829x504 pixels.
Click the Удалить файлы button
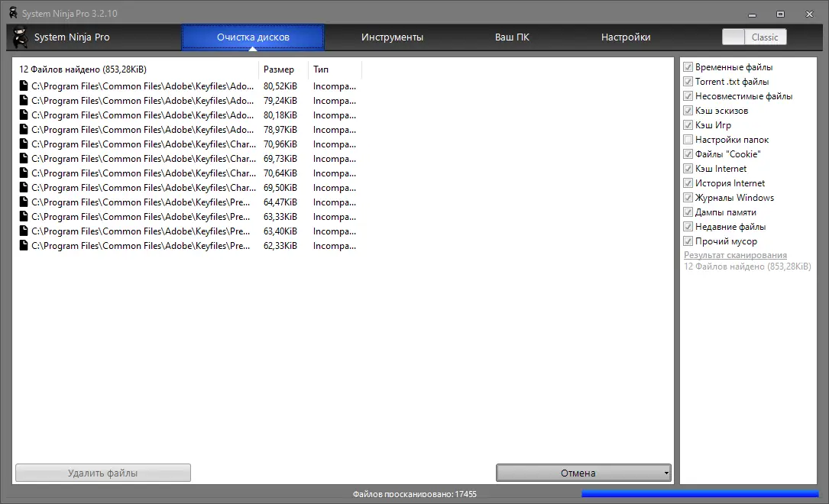103,473
